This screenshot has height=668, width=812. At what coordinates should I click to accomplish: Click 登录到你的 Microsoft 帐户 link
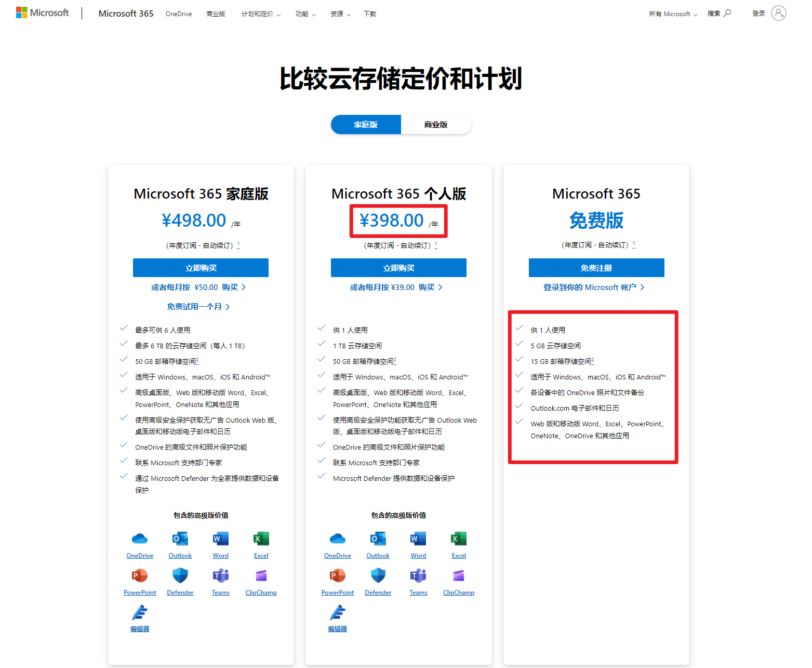click(x=594, y=287)
